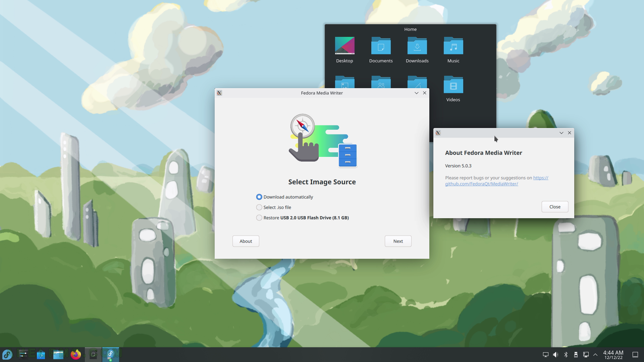Image resolution: width=644 pixels, height=362 pixels.
Task: Click the Version 5.0.3 text
Action: [x=458, y=166]
